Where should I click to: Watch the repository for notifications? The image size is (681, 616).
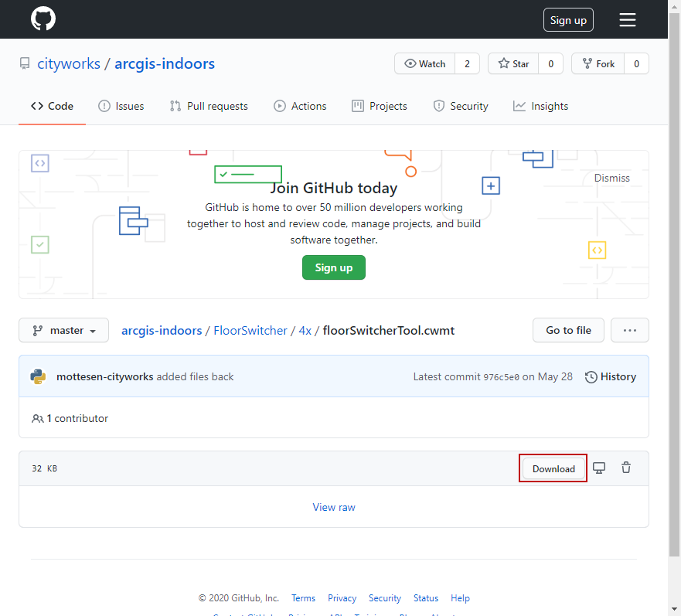(x=424, y=64)
